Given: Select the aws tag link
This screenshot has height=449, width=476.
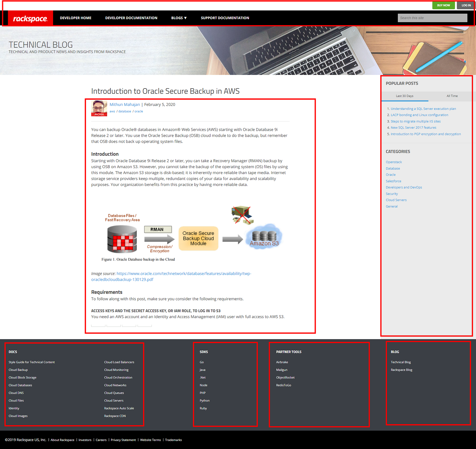Looking at the screenshot, I should pyautogui.click(x=112, y=111).
